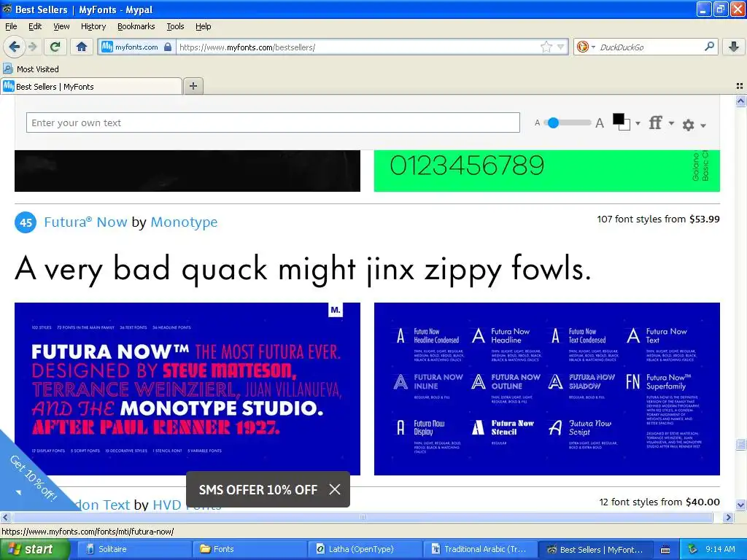The height and width of the screenshot is (560, 747).
Task: Select the Best Sellers | MyFonts tab
Action: pyautogui.click(x=91, y=86)
